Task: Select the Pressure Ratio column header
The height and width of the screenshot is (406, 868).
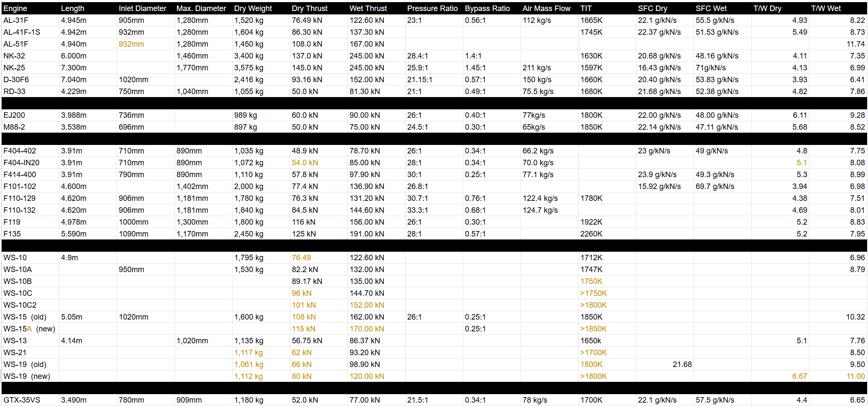Action: (432, 8)
